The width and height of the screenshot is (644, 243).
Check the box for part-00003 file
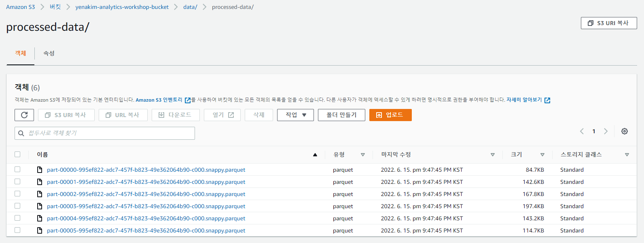click(17, 206)
